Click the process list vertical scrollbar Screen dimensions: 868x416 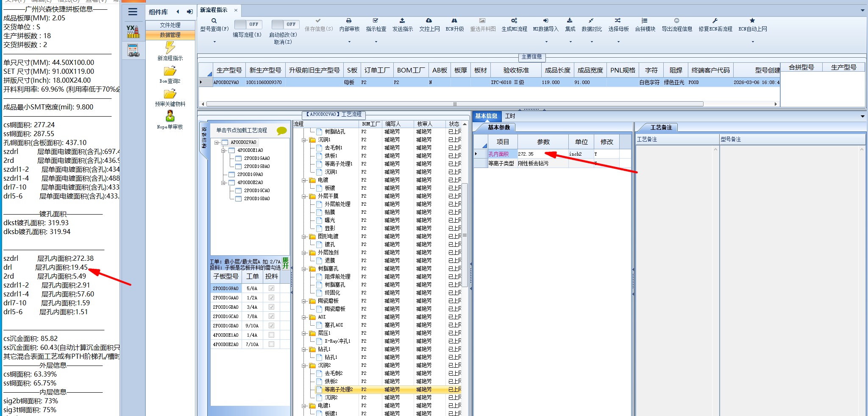(x=465, y=235)
